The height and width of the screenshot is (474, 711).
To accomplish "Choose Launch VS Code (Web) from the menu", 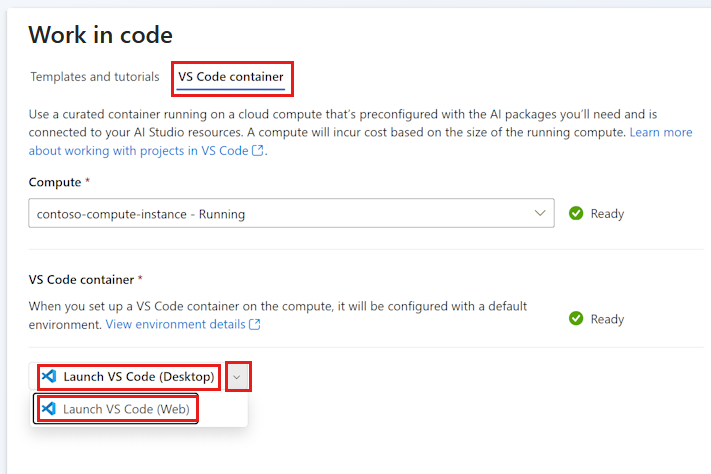I will [117, 409].
